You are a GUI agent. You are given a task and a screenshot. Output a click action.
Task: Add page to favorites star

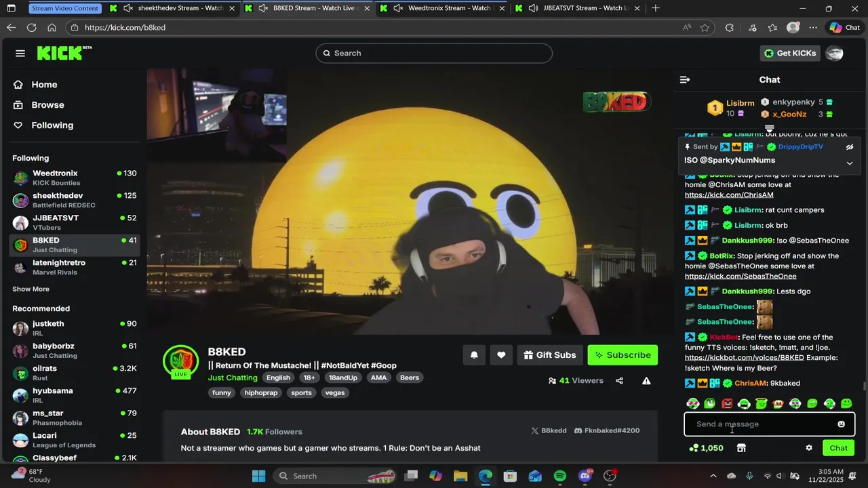(705, 28)
